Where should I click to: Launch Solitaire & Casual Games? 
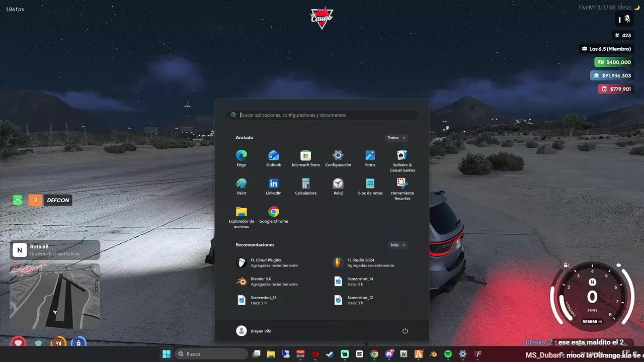tap(403, 160)
